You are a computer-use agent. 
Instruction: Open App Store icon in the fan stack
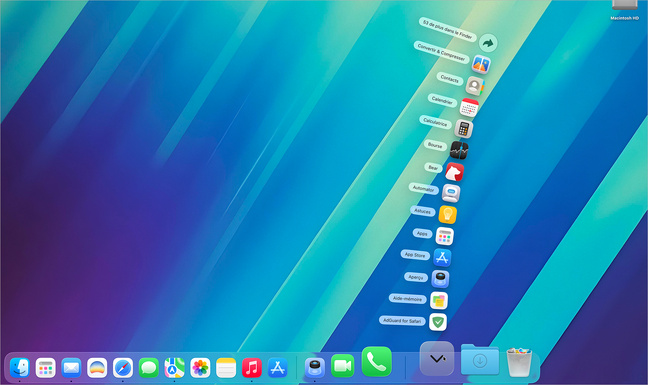coord(442,257)
